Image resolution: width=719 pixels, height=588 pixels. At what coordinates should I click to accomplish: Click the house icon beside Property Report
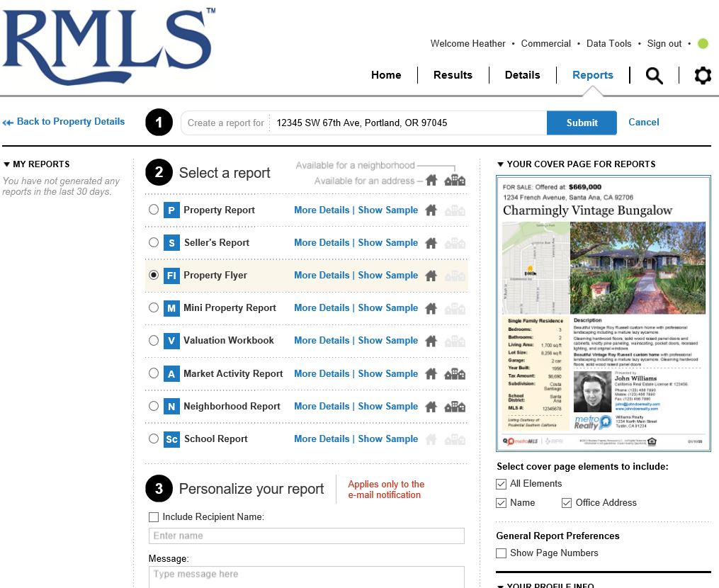coord(431,210)
